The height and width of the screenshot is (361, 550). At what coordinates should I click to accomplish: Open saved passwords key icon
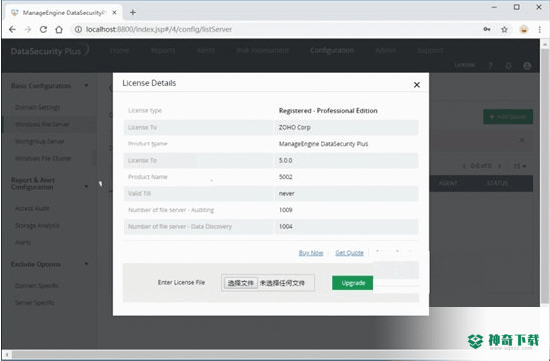(x=487, y=29)
